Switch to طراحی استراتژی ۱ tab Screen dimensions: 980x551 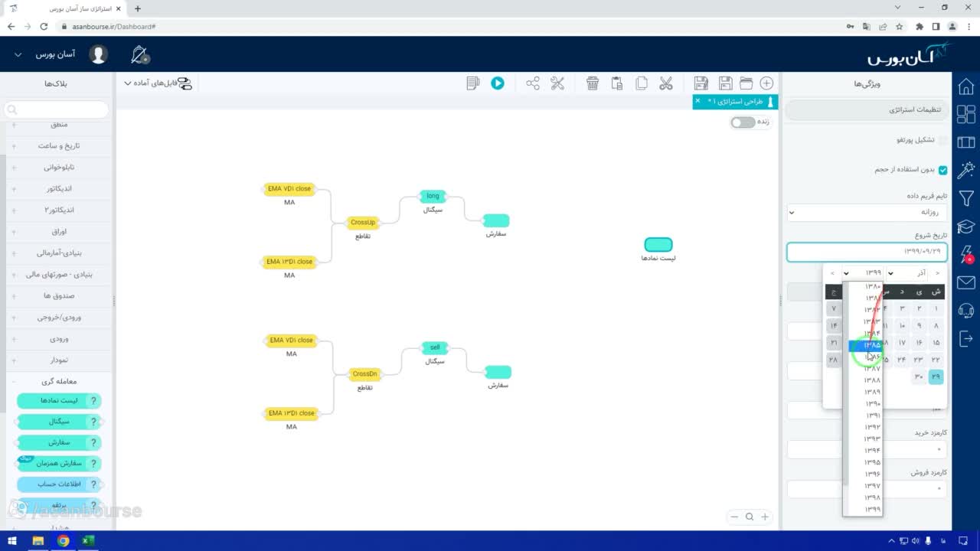coord(735,101)
